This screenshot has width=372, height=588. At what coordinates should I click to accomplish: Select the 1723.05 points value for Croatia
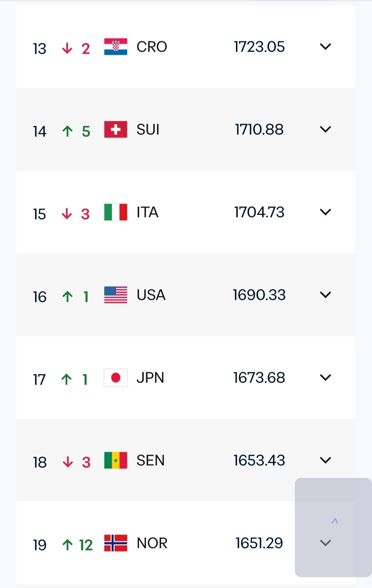tap(259, 47)
